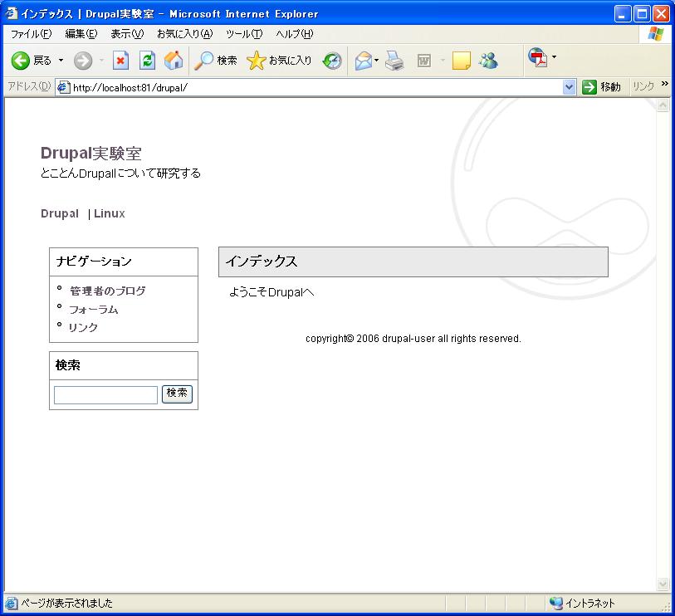Stop loading with red X icon

tap(120, 61)
